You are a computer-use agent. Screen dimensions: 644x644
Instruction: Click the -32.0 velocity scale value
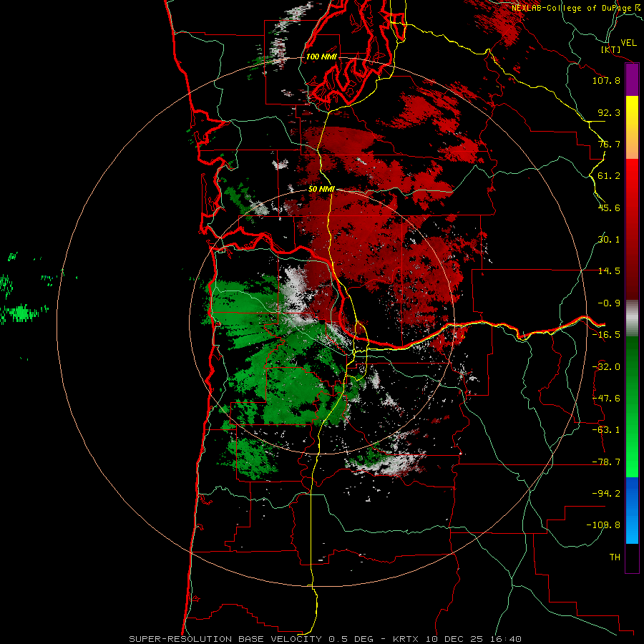coord(606,367)
